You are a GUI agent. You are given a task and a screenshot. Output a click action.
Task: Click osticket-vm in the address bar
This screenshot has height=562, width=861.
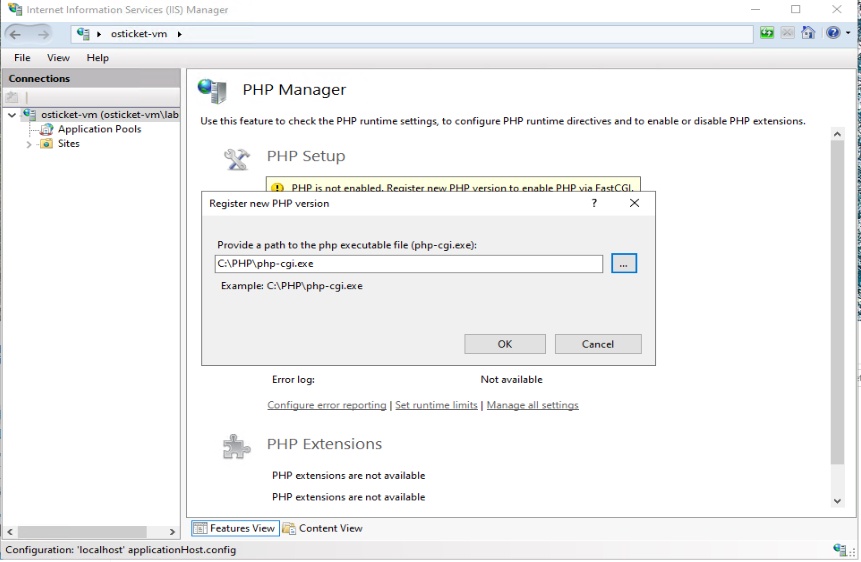click(x=139, y=34)
